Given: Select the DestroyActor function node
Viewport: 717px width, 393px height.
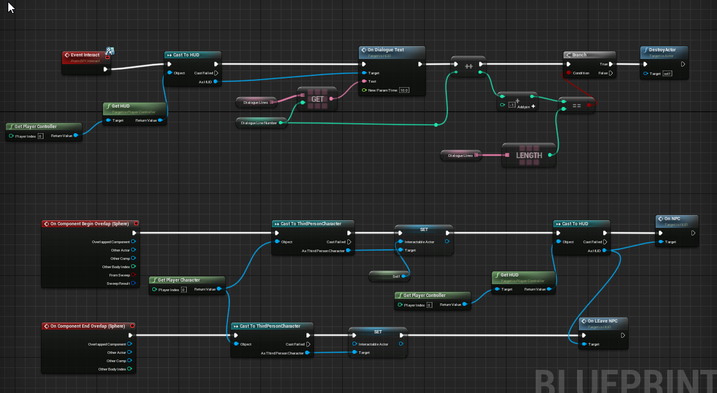Looking at the screenshot, I should (664, 63).
